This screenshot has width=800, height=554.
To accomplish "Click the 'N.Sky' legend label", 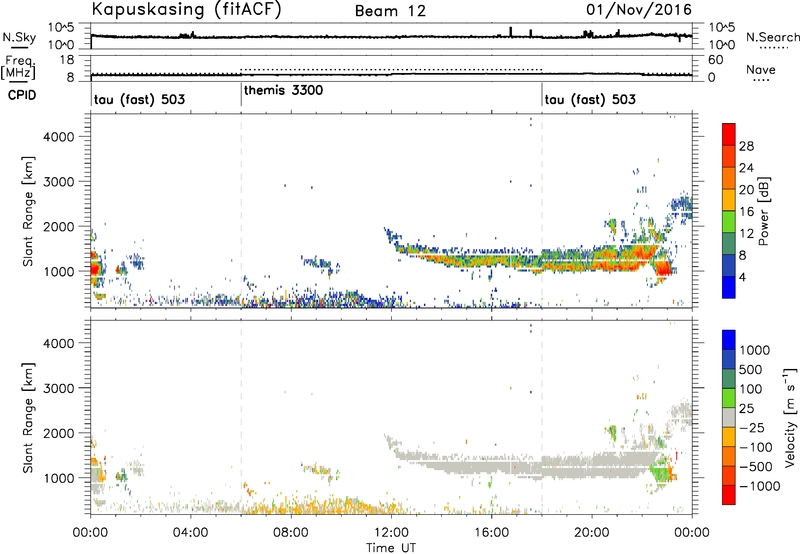I will [x=19, y=37].
